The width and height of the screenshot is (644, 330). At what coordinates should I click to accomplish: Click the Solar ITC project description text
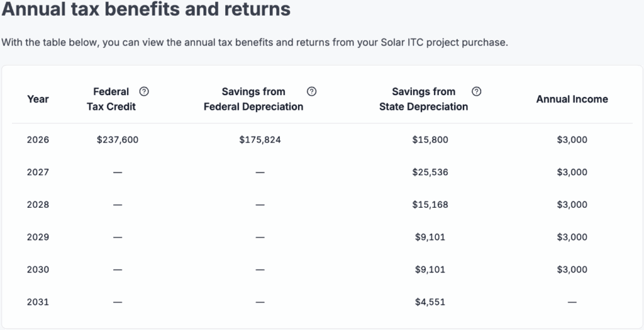(x=254, y=43)
